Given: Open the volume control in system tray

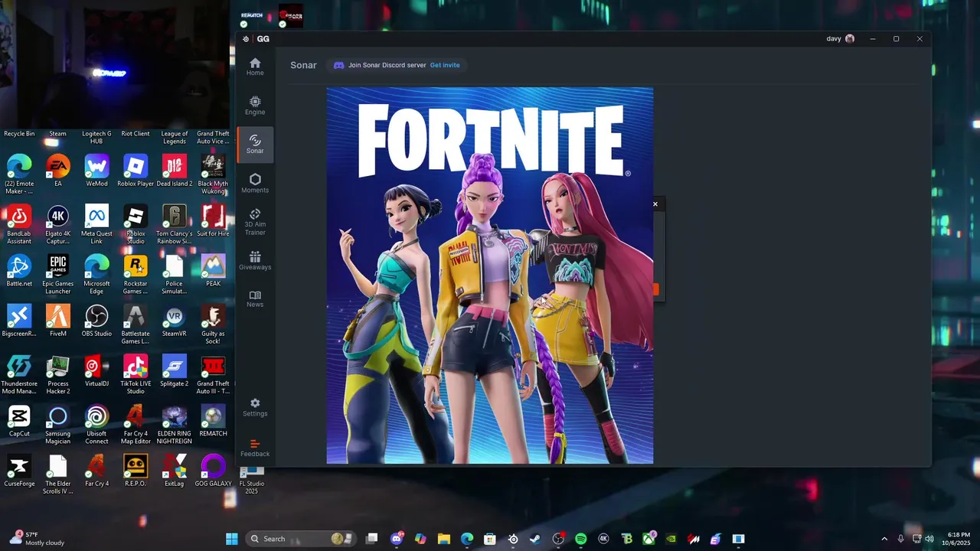Looking at the screenshot, I should coord(929,539).
